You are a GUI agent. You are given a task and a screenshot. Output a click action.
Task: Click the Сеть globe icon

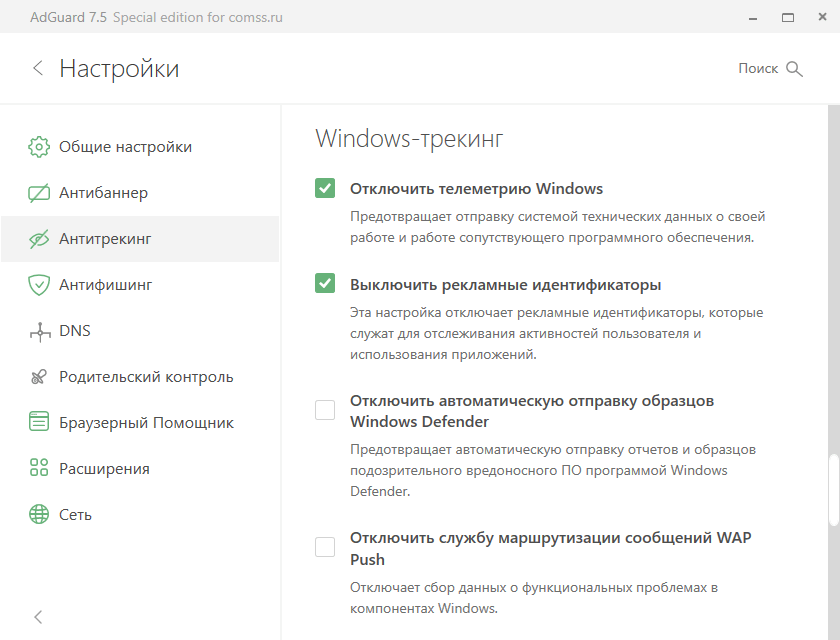39,514
